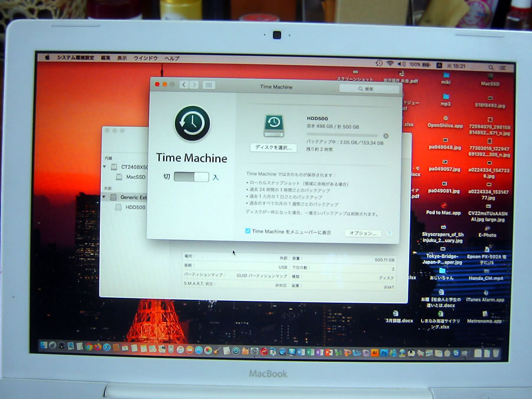Select Pod to Mac.app on desktop
This screenshot has height=399, width=532.
click(443, 209)
